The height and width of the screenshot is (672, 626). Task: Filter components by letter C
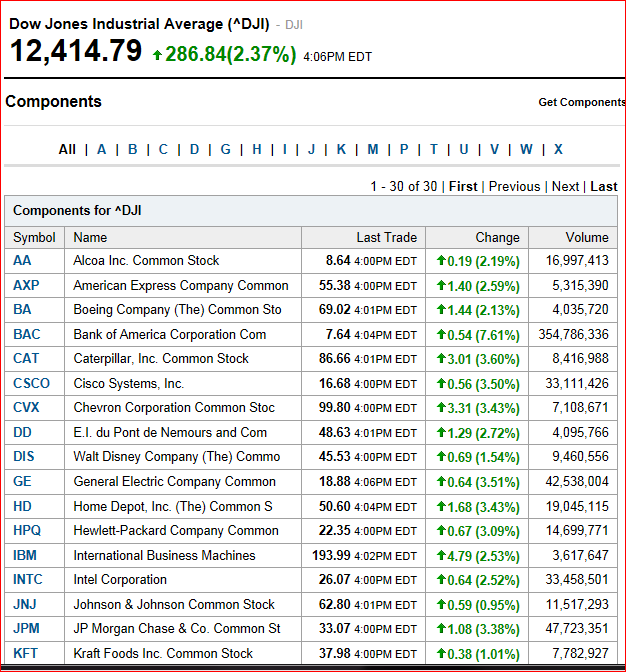pos(163,149)
